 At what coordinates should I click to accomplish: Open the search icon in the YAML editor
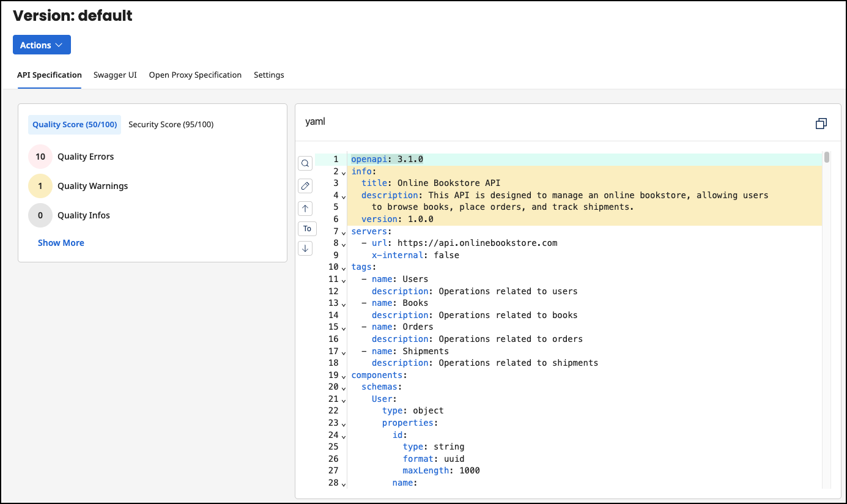(x=305, y=163)
